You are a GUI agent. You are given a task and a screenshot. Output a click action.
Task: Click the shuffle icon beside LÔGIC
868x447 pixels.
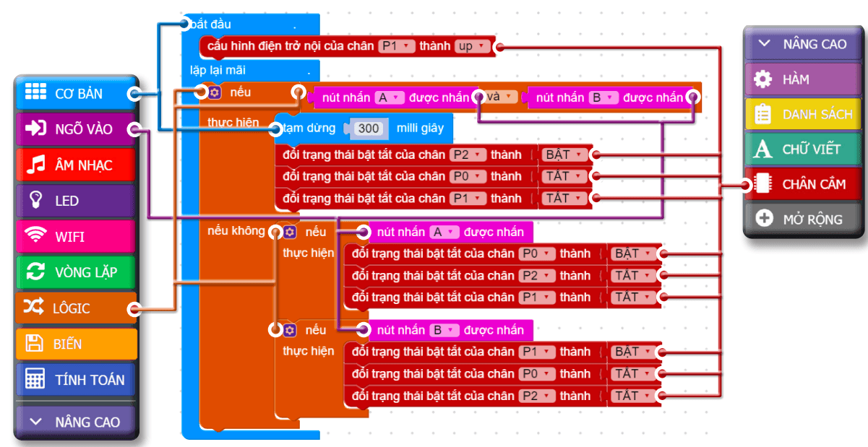coord(34,308)
